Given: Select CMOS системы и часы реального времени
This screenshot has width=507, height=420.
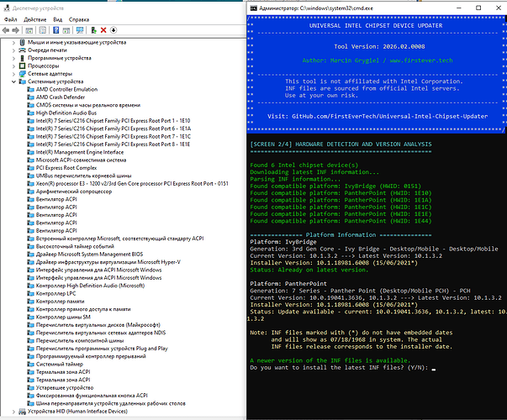Looking at the screenshot, I should tap(88, 105).
